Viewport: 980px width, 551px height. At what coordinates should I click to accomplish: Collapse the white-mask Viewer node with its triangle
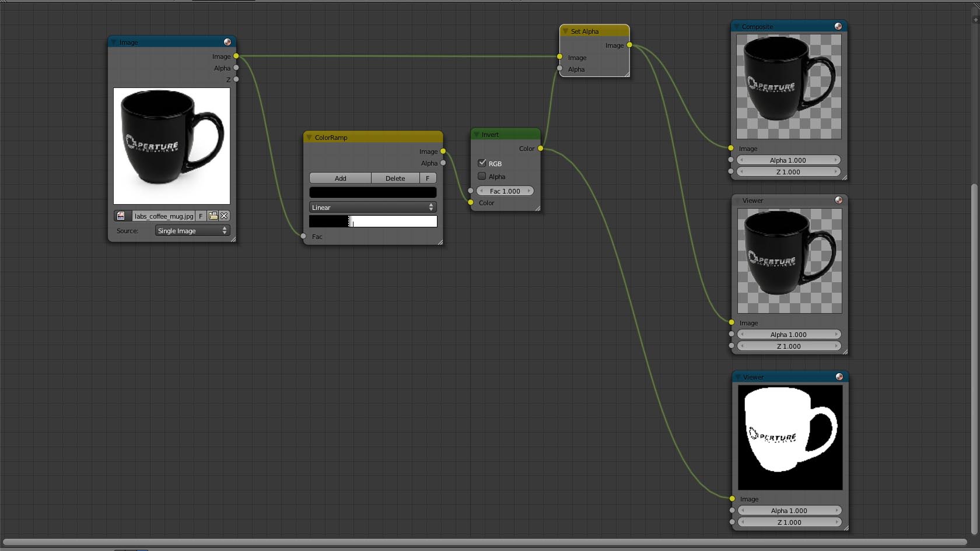pos(738,377)
